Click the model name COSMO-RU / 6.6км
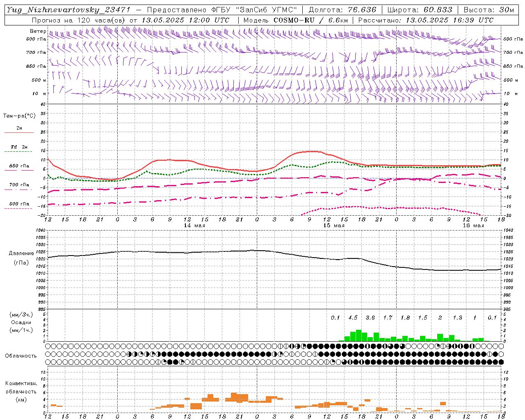The width and height of the screenshot is (525, 420). (x=310, y=20)
